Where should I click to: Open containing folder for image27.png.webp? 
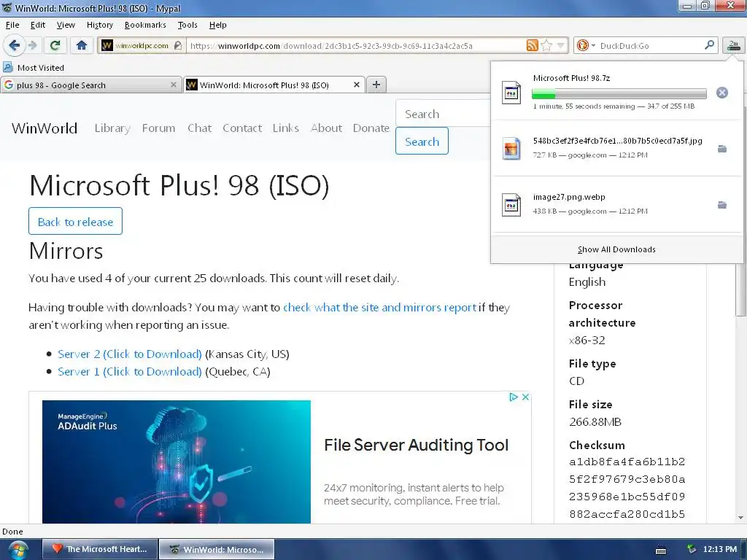pyautogui.click(x=722, y=205)
